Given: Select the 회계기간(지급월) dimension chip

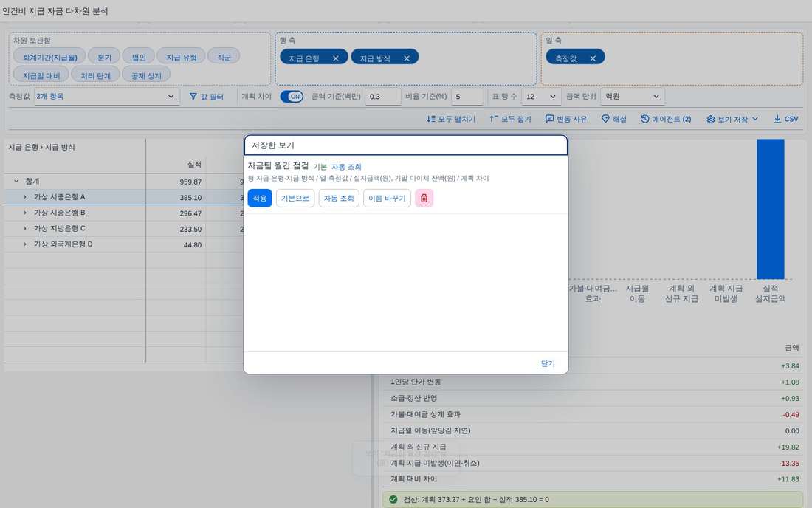Looking at the screenshot, I should pos(49,57).
